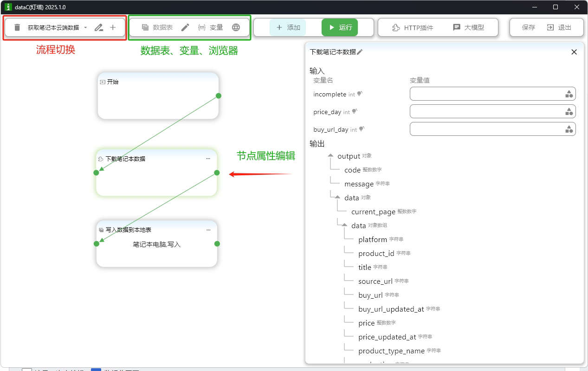Collapse the data 对象数组 tree node
The height and width of the screenshot is (371, 588).
coord(344,225)
